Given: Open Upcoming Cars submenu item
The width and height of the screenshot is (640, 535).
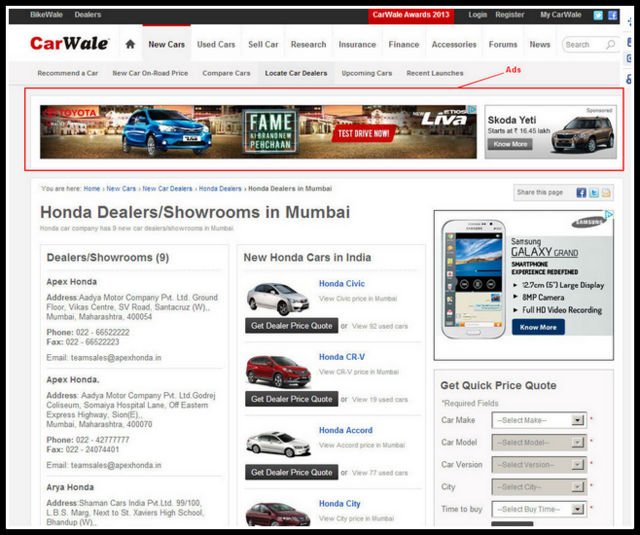Looking at the screenshot, I should (x=367, y=73).
